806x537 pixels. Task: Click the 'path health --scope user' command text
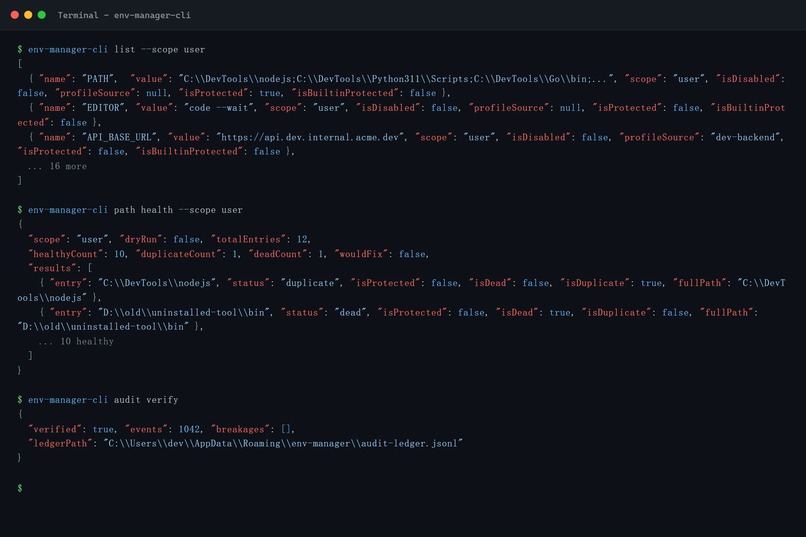[x=178, y=210]
